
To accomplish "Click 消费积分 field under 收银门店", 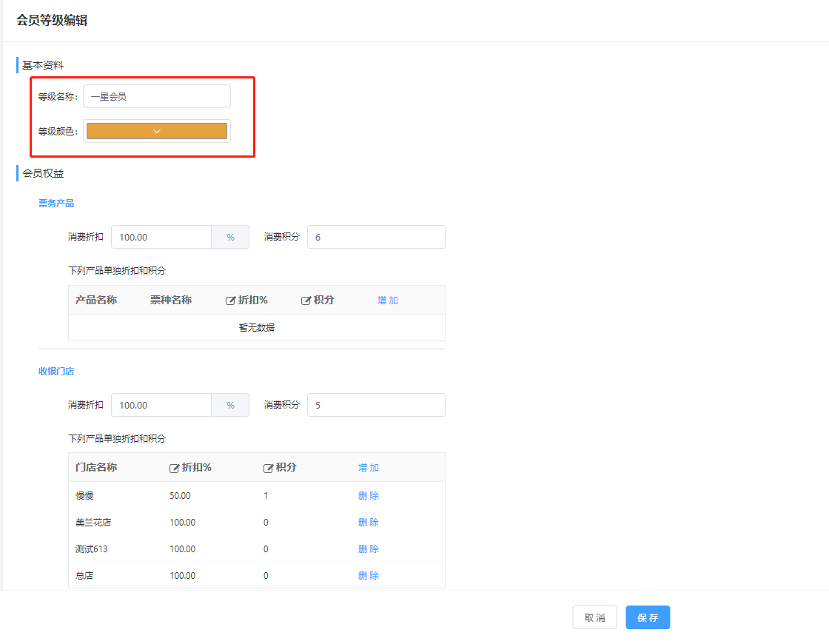I will 376,405.
